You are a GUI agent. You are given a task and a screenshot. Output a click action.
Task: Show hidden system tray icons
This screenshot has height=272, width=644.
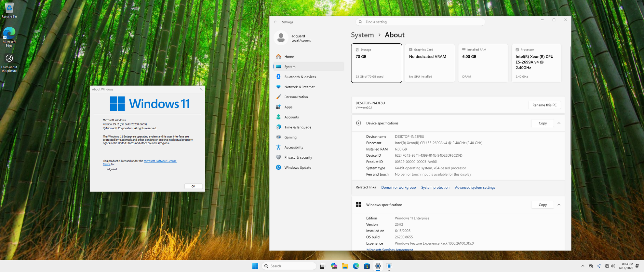coord(583,266)
